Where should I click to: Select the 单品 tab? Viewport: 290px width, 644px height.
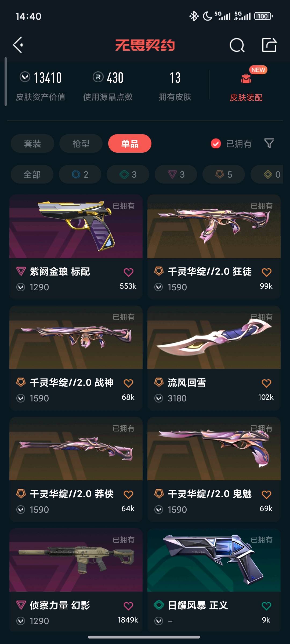[130, 144]
